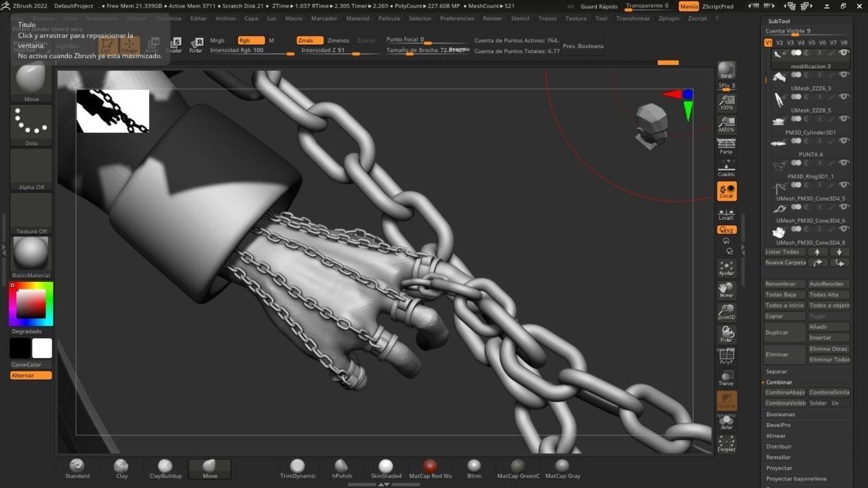
Task: Open the Material menu
Action: tap(358, 18)
